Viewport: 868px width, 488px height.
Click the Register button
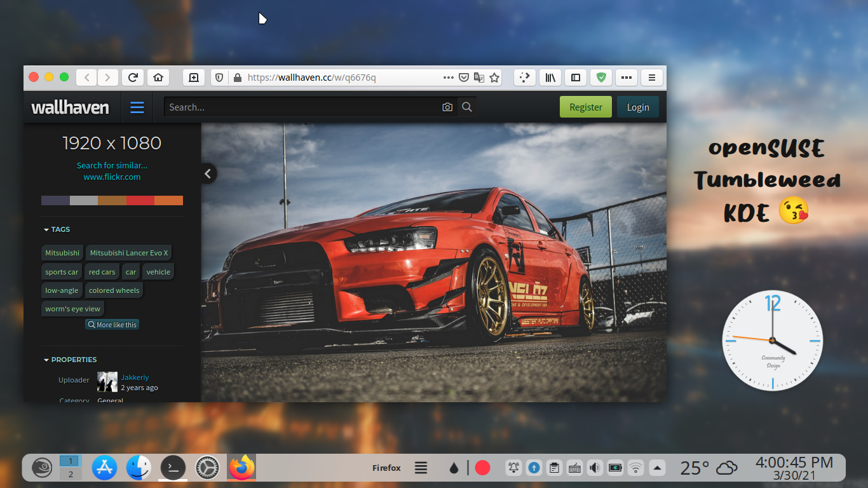(x=586, y=107)
